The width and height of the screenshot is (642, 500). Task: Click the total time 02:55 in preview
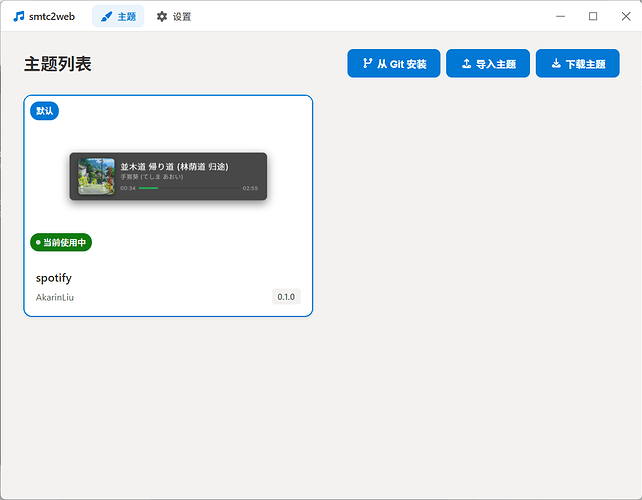pos(250,188)
